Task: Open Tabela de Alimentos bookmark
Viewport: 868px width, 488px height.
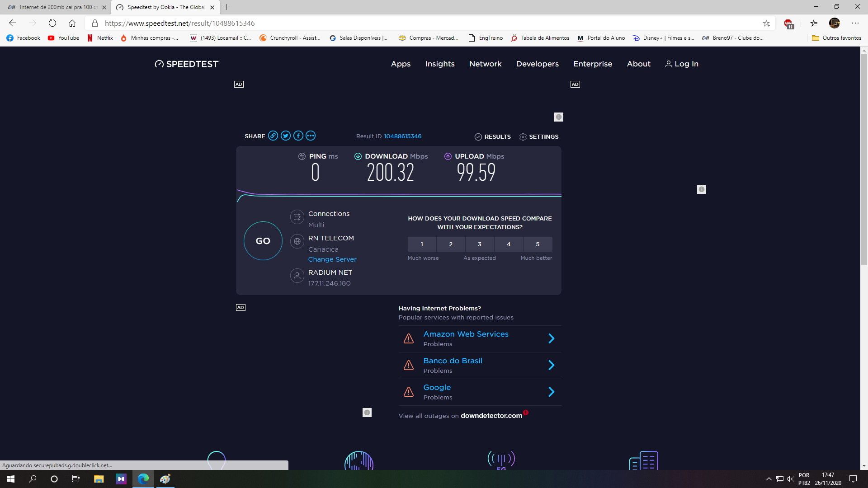Action: [540, 38]
